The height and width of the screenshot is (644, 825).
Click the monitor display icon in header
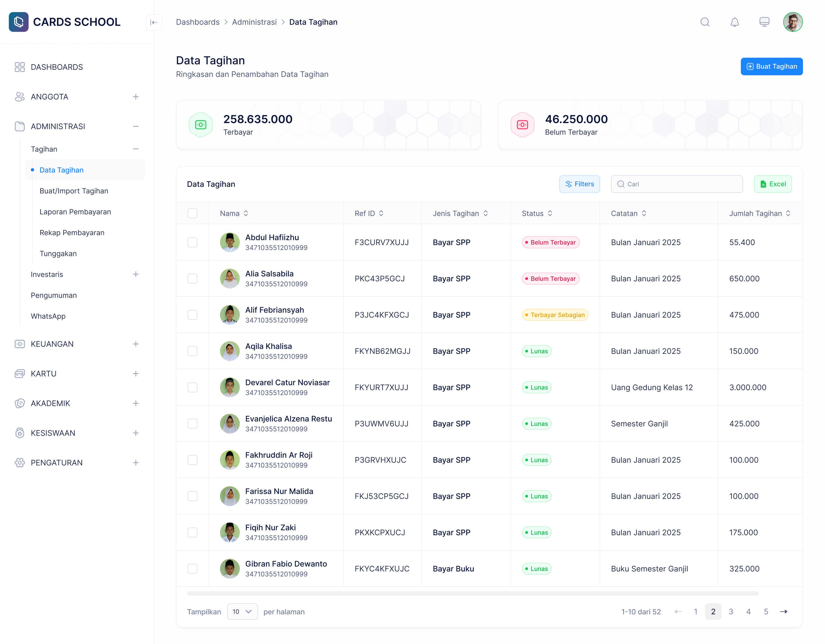click(764, 22)
